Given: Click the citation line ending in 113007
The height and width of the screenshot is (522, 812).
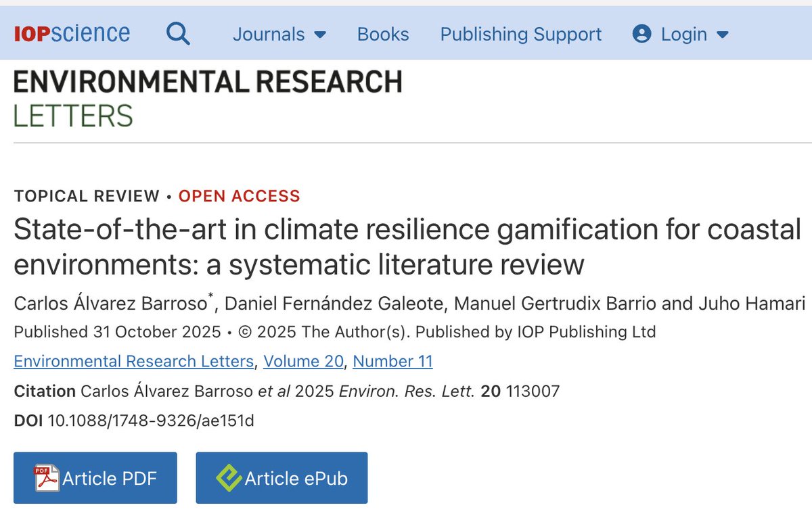Looking at the screenshot, I should (287, 391).
